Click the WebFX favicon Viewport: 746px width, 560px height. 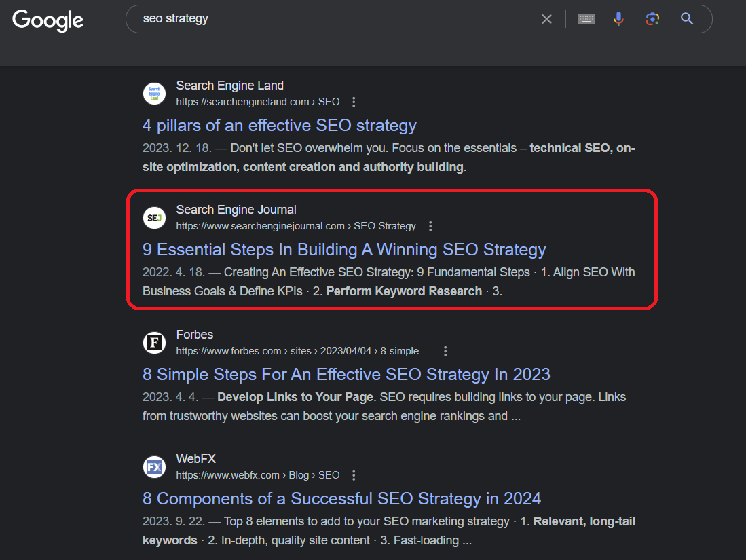[154, 467]
